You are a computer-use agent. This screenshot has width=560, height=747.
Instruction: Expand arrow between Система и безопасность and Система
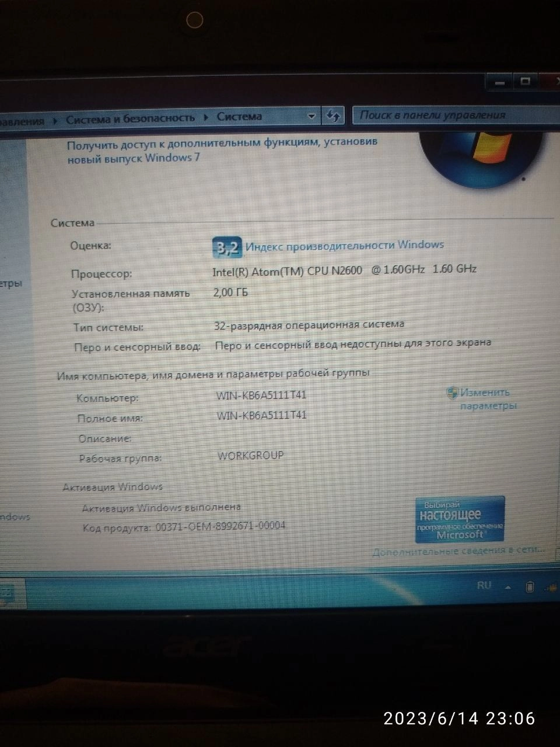pos(206,117)
